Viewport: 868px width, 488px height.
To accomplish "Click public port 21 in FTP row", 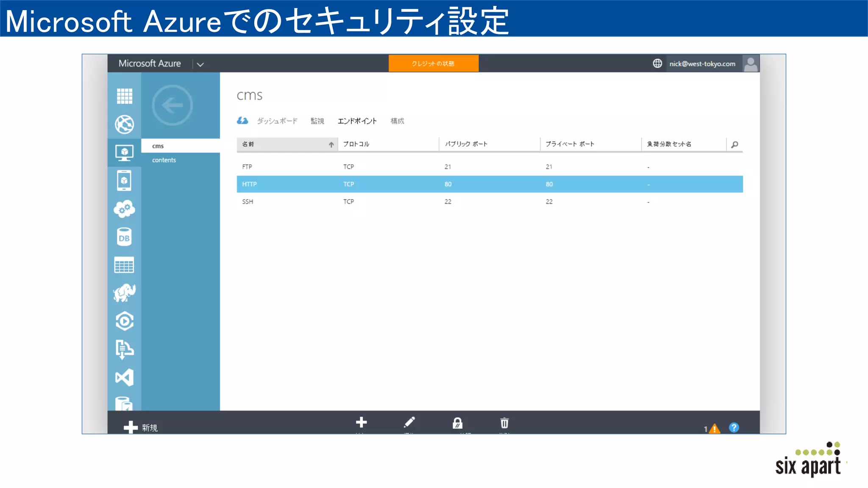I will coord(448,167).
